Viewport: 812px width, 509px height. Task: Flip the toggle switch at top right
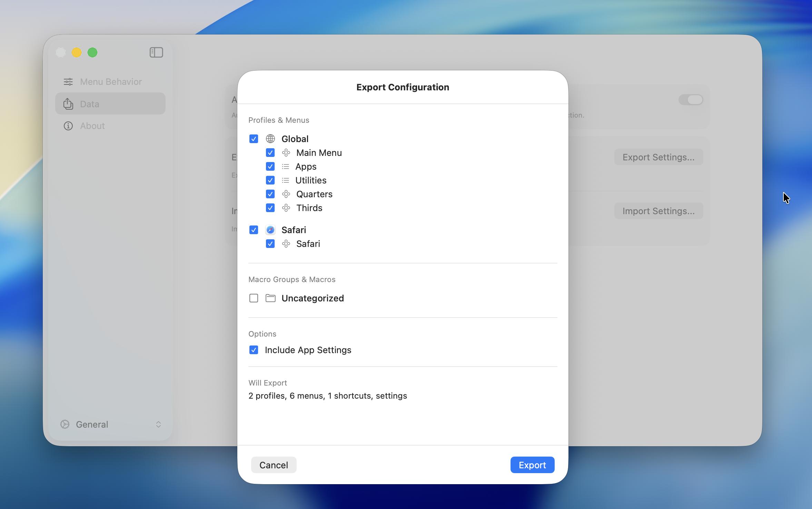[691, 100]
